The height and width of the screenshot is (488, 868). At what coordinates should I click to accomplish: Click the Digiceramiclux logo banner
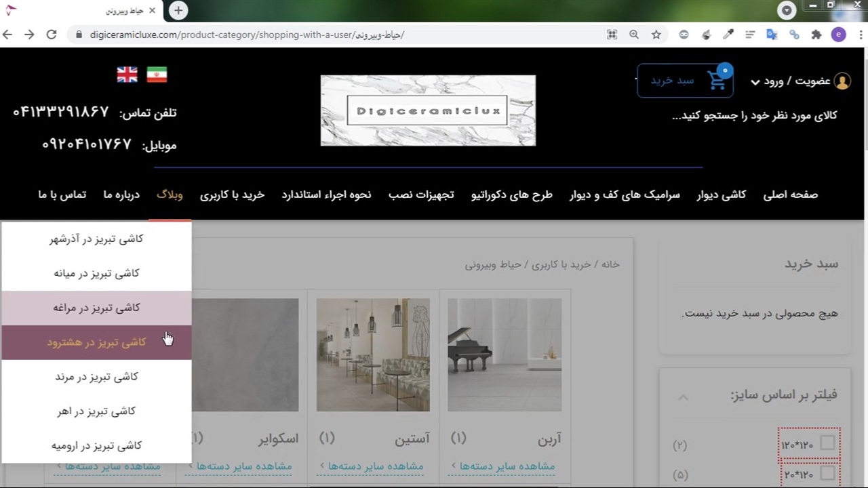(428, 110)
